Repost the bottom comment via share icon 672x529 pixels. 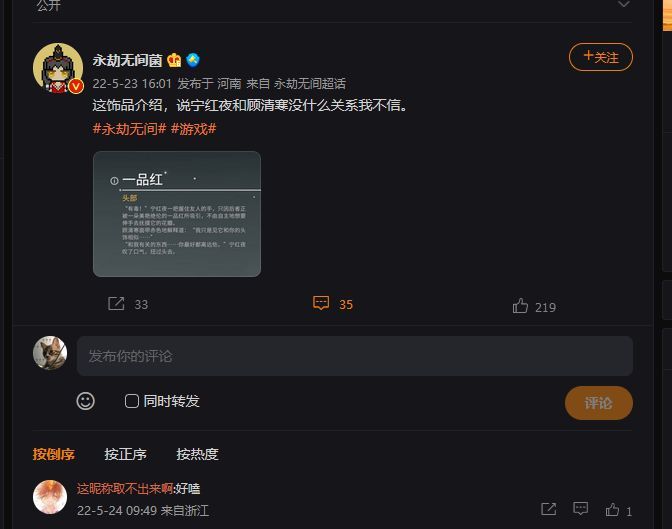point(548,510)
